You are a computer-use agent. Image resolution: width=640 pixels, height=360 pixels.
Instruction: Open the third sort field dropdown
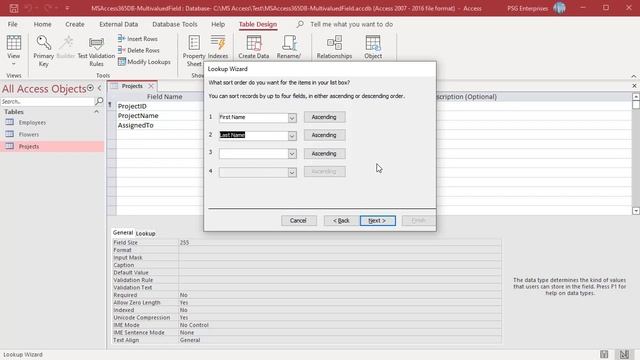292,154
